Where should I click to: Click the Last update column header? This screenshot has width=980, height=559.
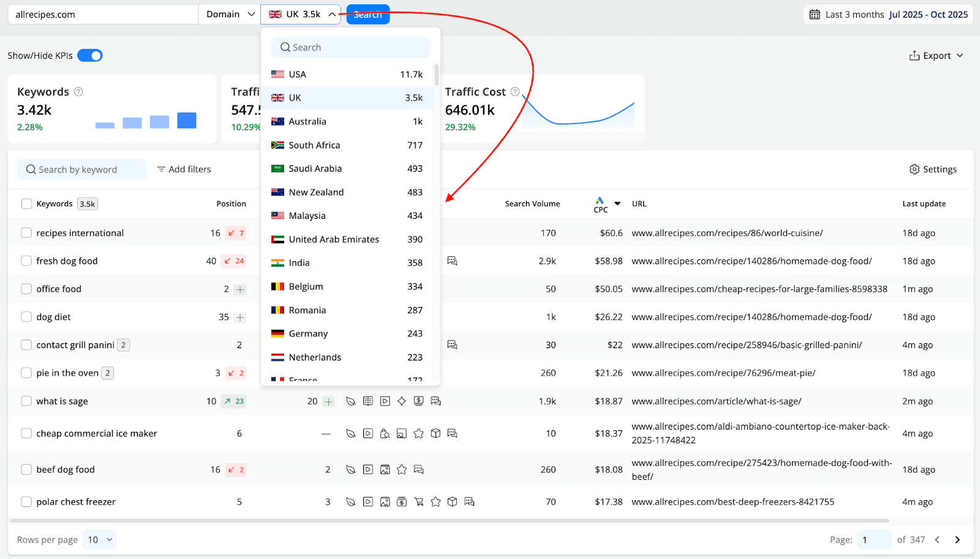click(924, 204)
